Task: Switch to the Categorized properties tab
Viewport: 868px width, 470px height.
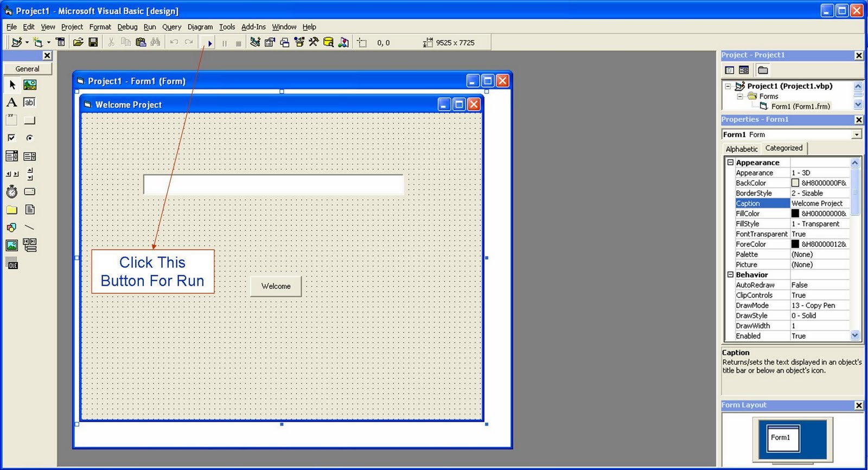Action: [784, 148]
